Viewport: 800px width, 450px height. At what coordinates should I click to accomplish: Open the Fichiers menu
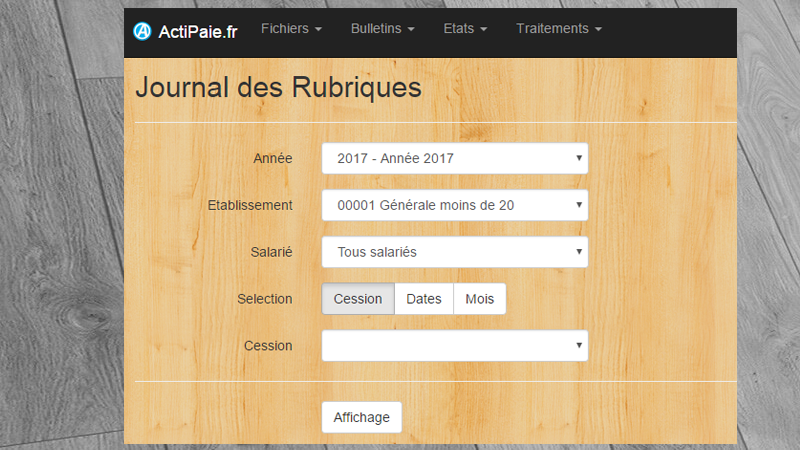pos(291,29)
